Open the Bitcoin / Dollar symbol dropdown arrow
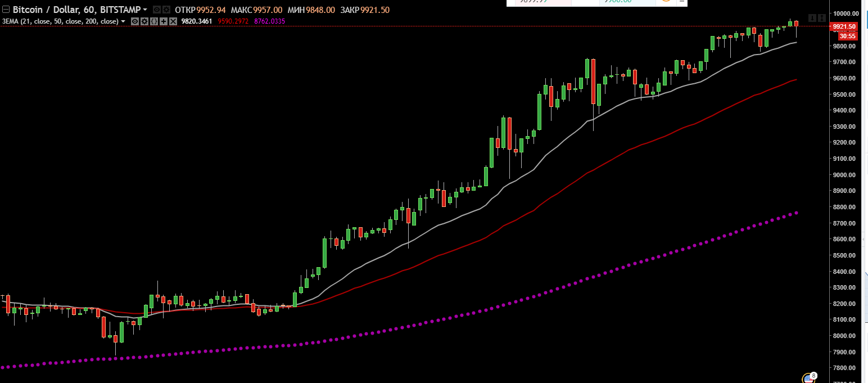 145,10
